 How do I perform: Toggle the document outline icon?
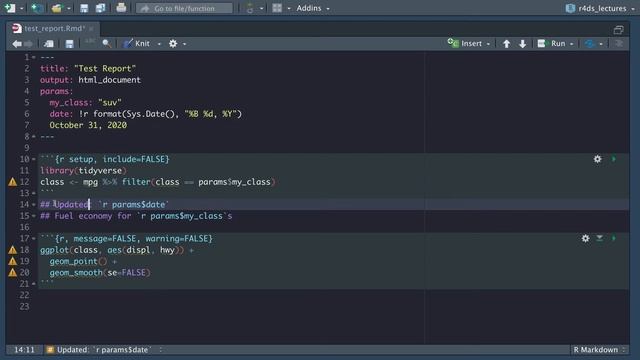(x=619, y=44)
